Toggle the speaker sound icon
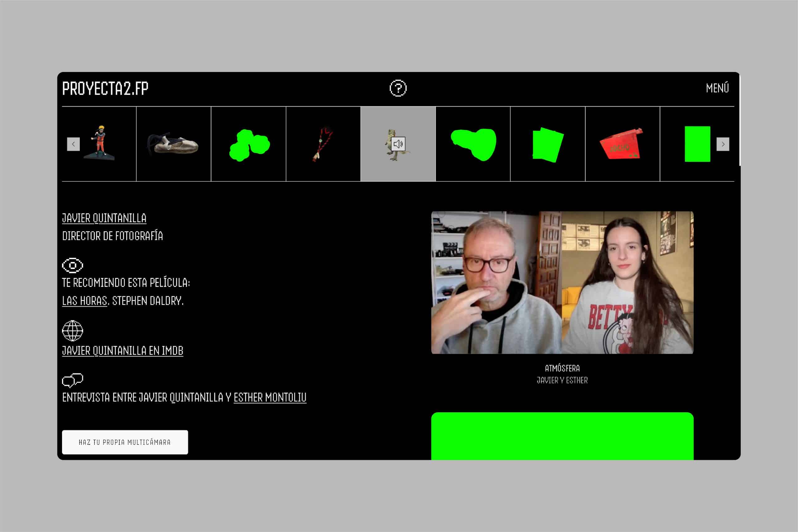Screen dimensions: 798x532 click(x=398, y=144)
